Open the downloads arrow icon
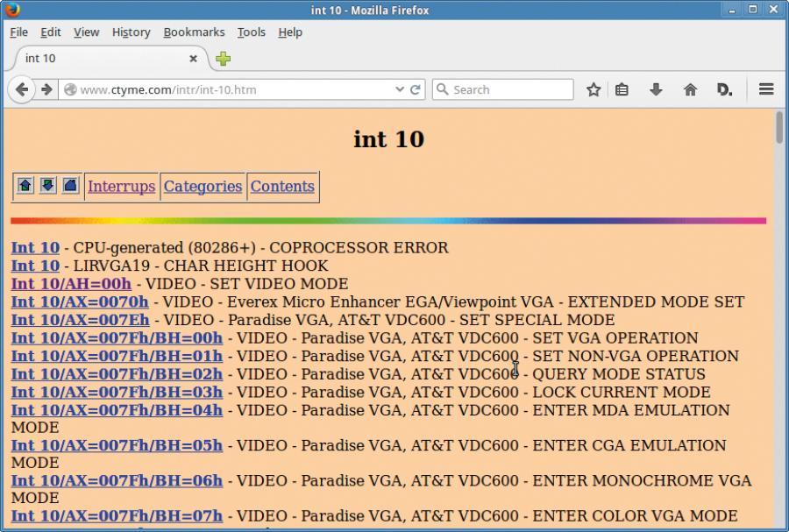The height and width of the screenshot is (532, 789). click(x=656, y=89)
